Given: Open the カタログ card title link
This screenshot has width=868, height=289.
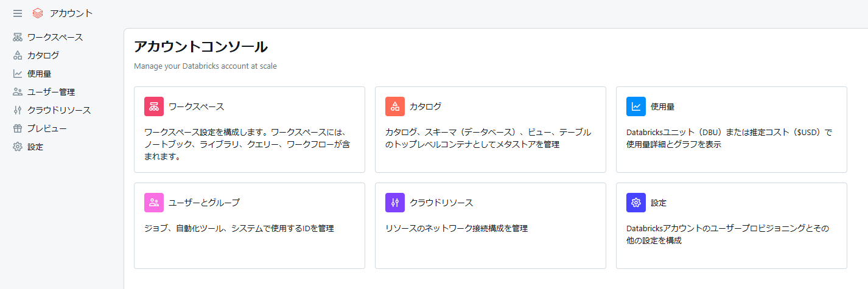Looking at the screenshot, I should click(x=425, y=106).
